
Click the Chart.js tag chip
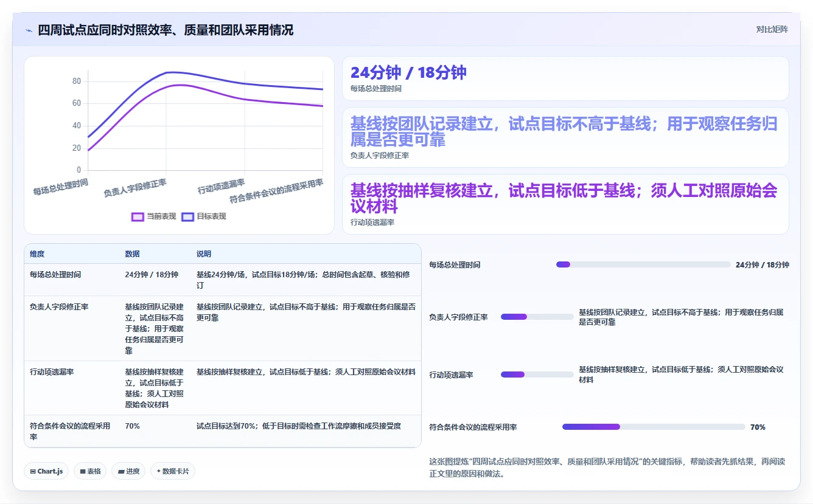click(x=46, y=471)
